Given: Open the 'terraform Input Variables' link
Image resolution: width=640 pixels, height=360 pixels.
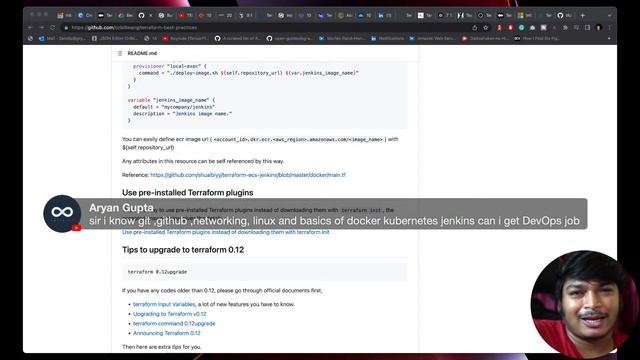Looking at the screenshot, I should (164, 304).
